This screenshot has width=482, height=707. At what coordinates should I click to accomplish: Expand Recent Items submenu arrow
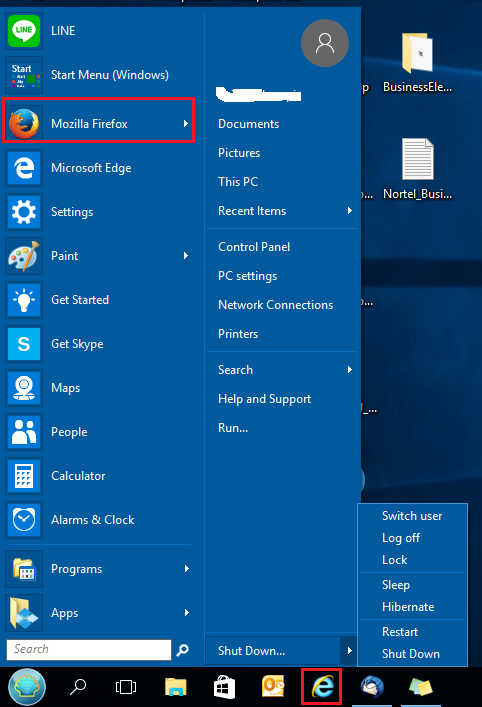(x=349, y=211)
